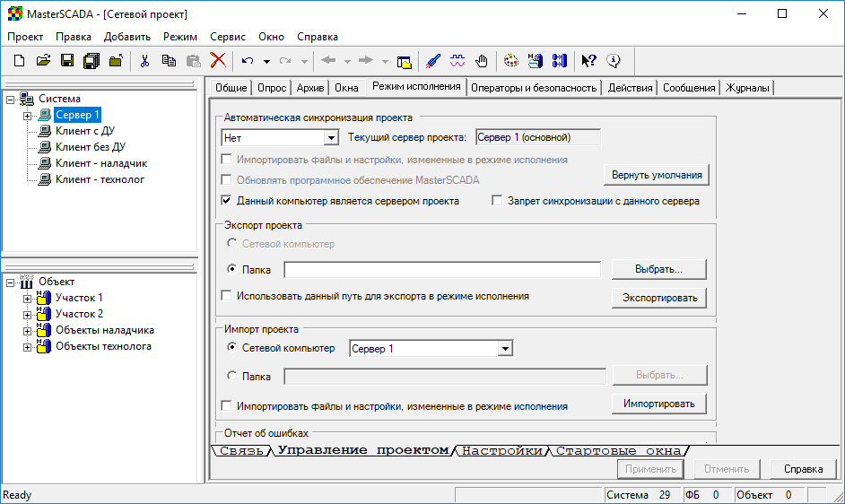Collapse the Объект tree root
Screen dimensions: 845x504
click(10, 282)
